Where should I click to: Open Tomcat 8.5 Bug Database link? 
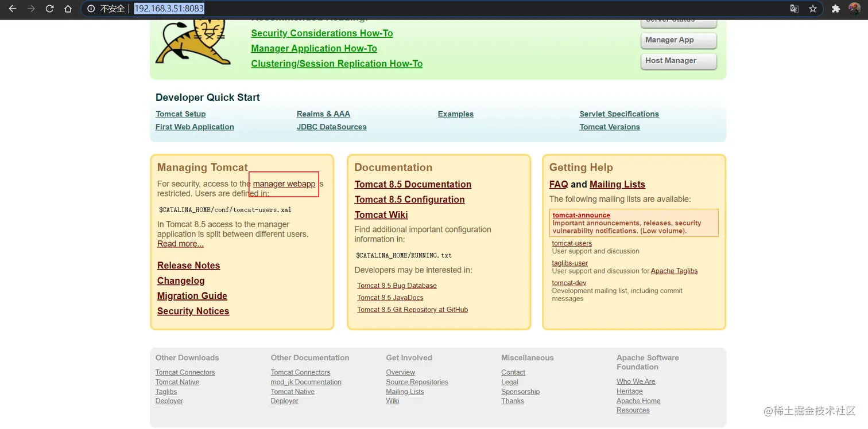(397, 286)
